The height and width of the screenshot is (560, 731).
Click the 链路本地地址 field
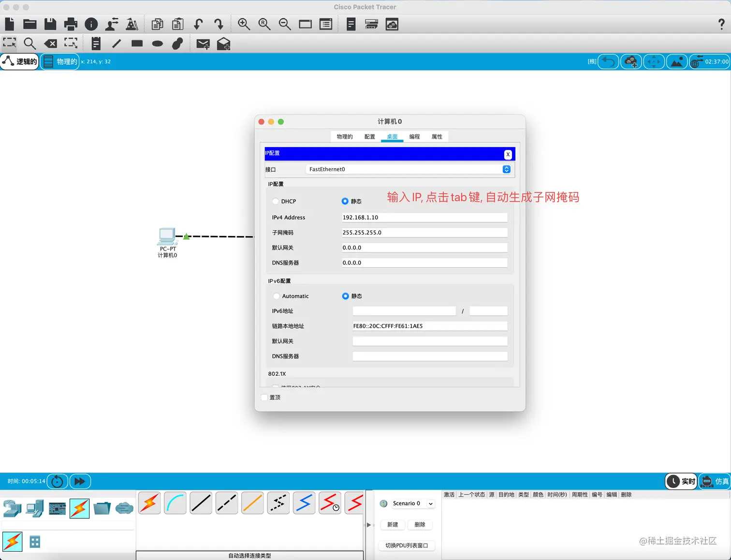tap(430, 326)
